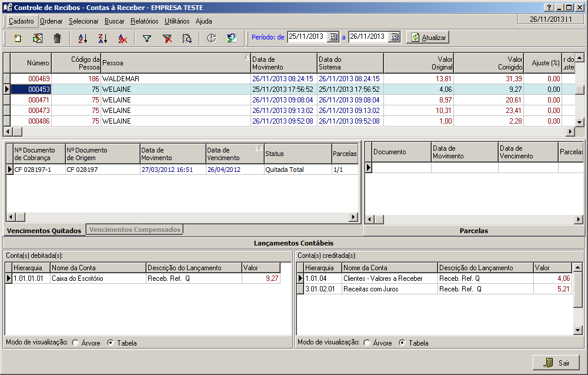Select Árvore view mode for debited accounts
Screen dimensions: 588x375
coord(76,343)
